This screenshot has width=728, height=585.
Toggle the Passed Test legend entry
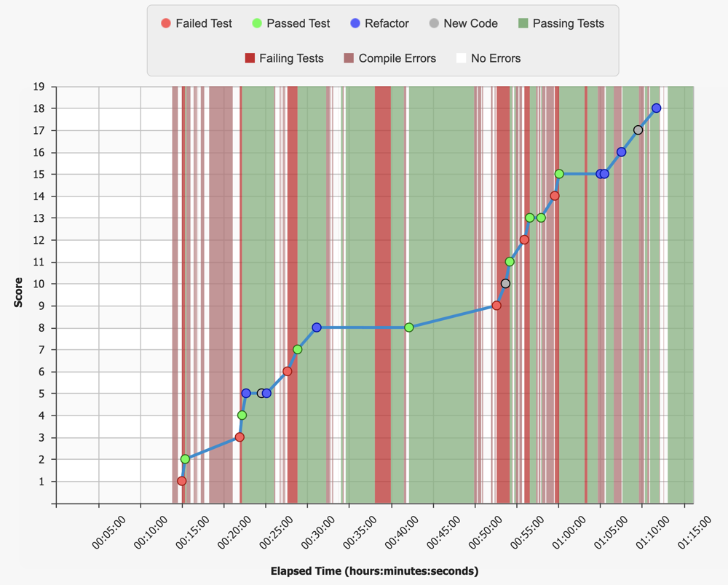(x=291, y=23)
